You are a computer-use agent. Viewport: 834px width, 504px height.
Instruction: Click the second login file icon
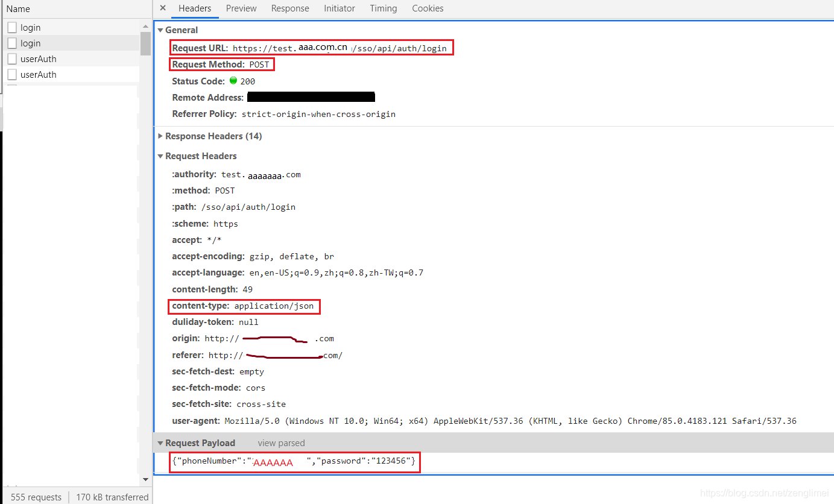[12, 43]
